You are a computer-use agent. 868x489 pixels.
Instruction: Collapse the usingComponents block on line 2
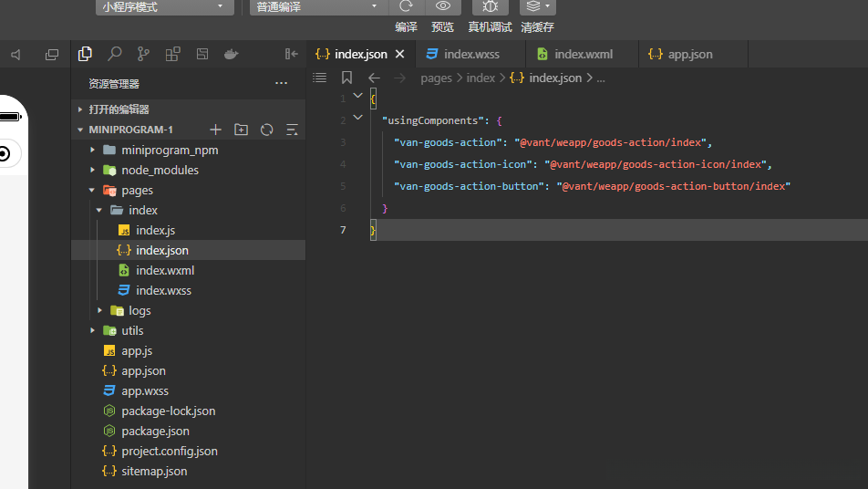[x=357, y=118]
